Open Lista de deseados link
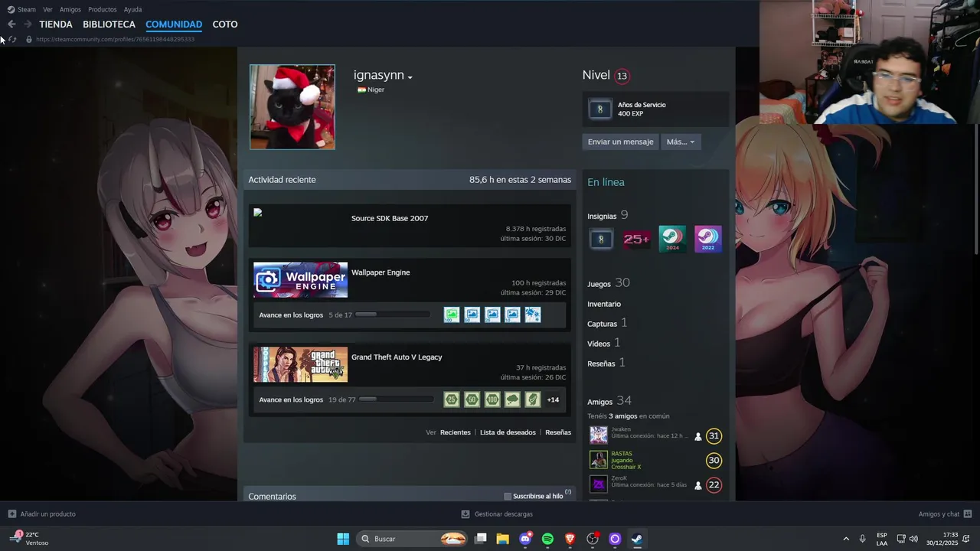 pos(508,432)
